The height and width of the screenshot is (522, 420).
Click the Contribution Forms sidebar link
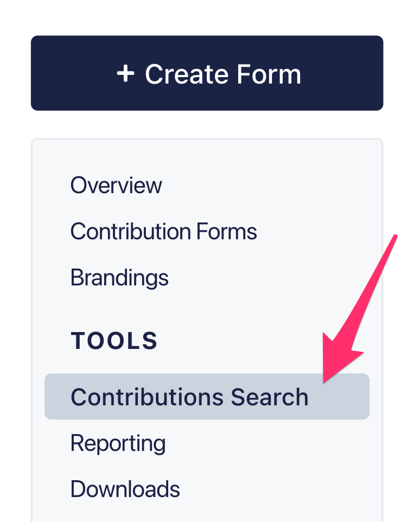coord(163,232)
